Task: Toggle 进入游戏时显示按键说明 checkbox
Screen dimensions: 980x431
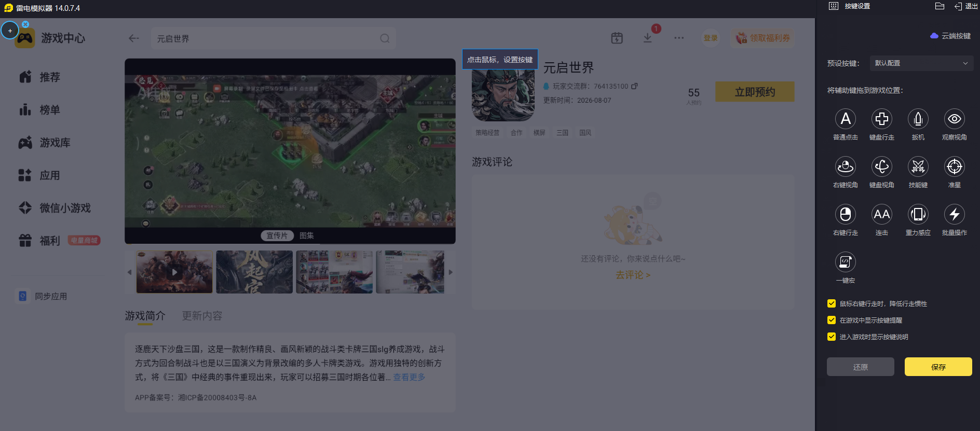Action: (832, 337)
